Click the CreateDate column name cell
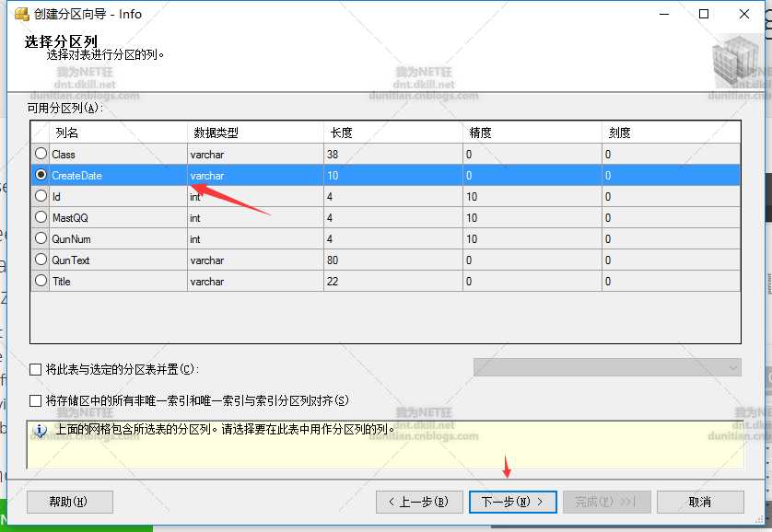Image resolution: width=772 pixels, height=532 pixels. click(x=118, y=176)
